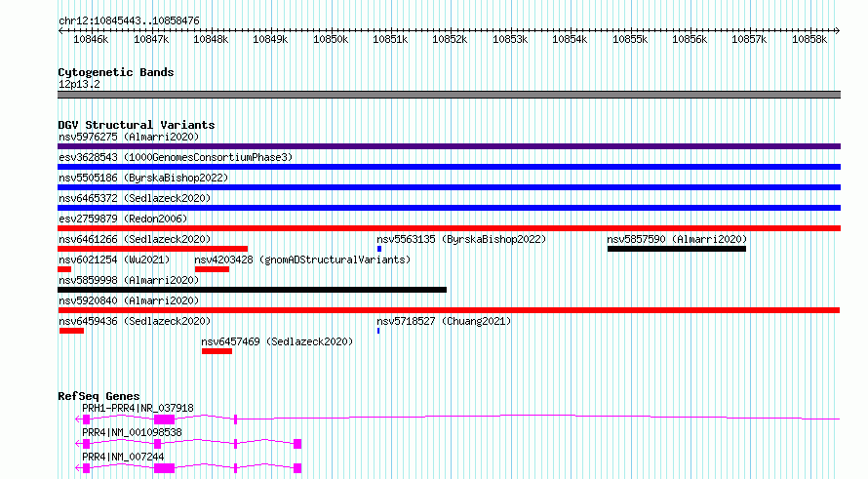This screenshot has width=868, height=479.
Task: Click the 10850k ruler position
Action: tap(331, 39)
